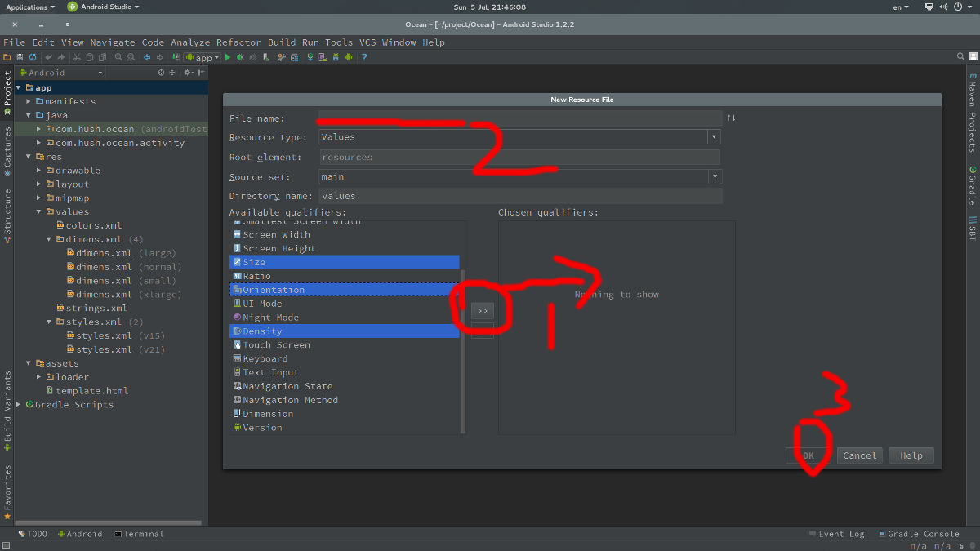
Task: Open project panel settings gear
Action: click(x=187, y=73)
